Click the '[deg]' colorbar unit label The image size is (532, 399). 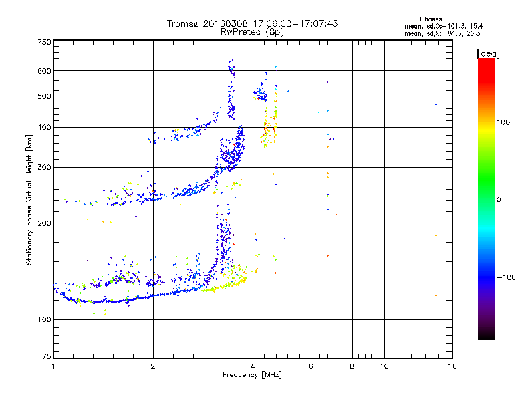(x=488, y=53)
